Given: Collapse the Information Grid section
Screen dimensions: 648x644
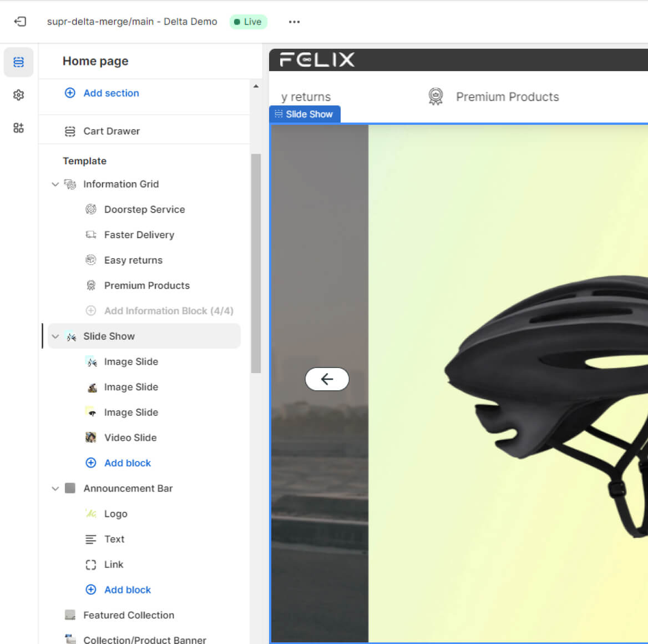Looking at the screenshot, I should tap(55, 184).
